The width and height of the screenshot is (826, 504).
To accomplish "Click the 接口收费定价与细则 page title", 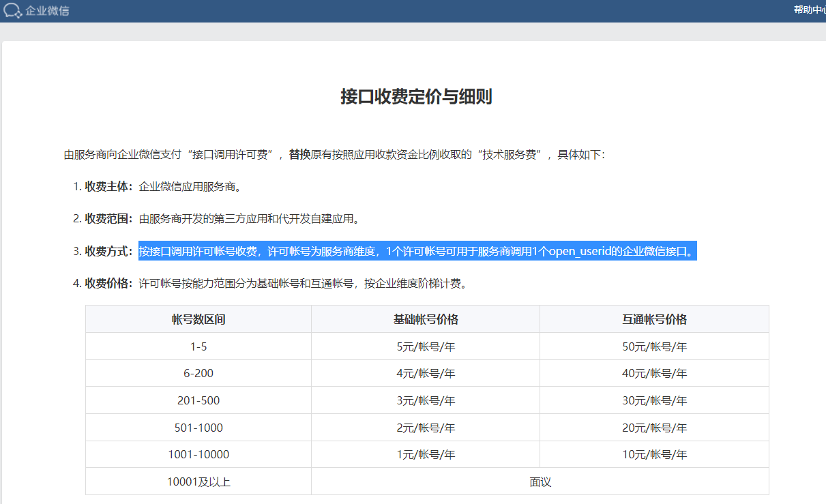I will tap(416, 97).
